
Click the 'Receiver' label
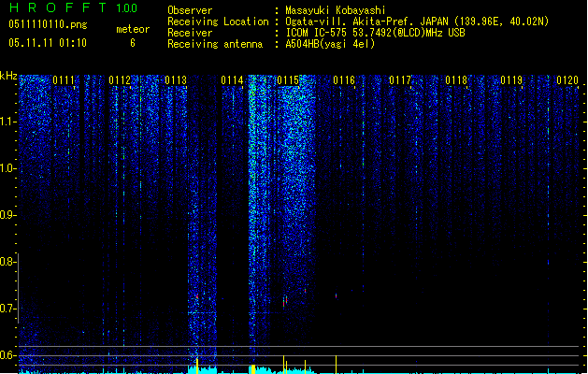click(x=190, y=33)
